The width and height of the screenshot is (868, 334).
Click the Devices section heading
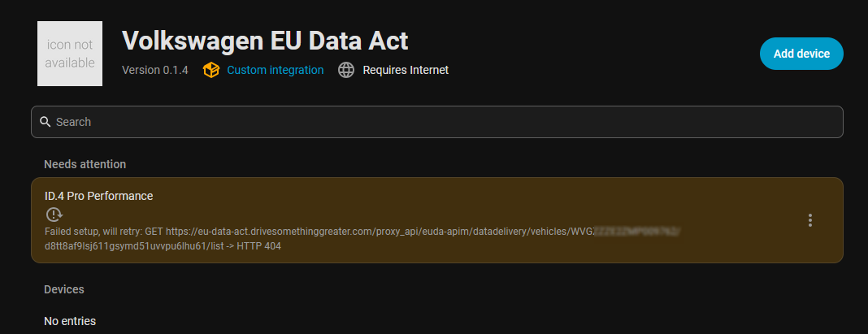click(x=64, y=289)
